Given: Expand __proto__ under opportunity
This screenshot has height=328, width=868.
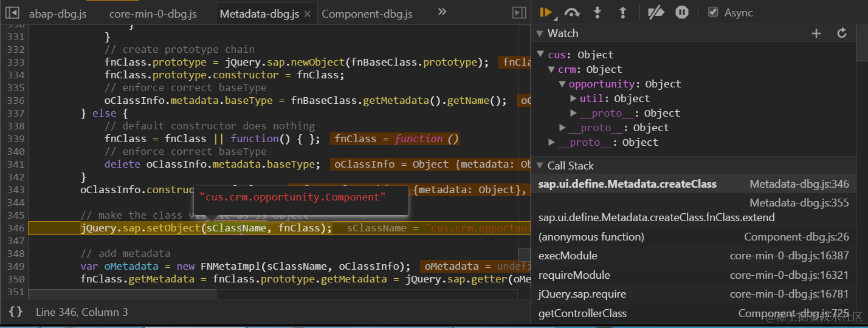Looking at the screenshot, I should [x=573, y=113].
